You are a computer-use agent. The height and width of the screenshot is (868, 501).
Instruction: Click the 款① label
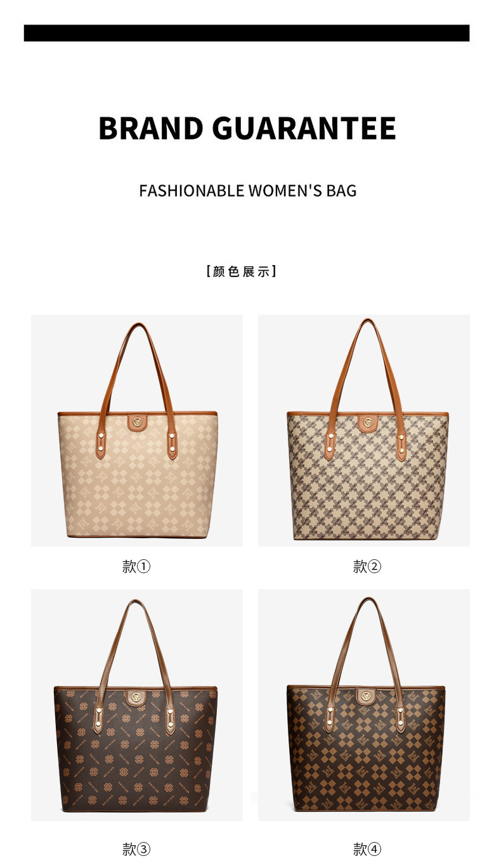[136, 566]
